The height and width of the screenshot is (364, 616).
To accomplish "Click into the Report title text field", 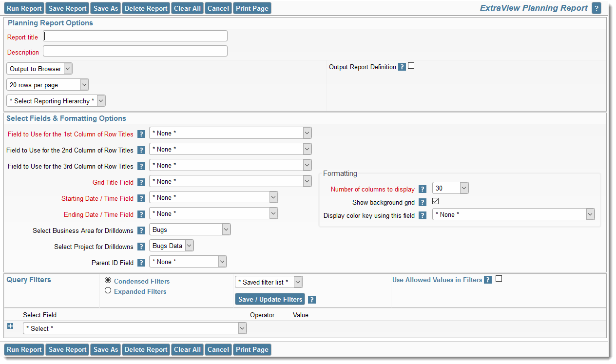I will tap(135, 36).
